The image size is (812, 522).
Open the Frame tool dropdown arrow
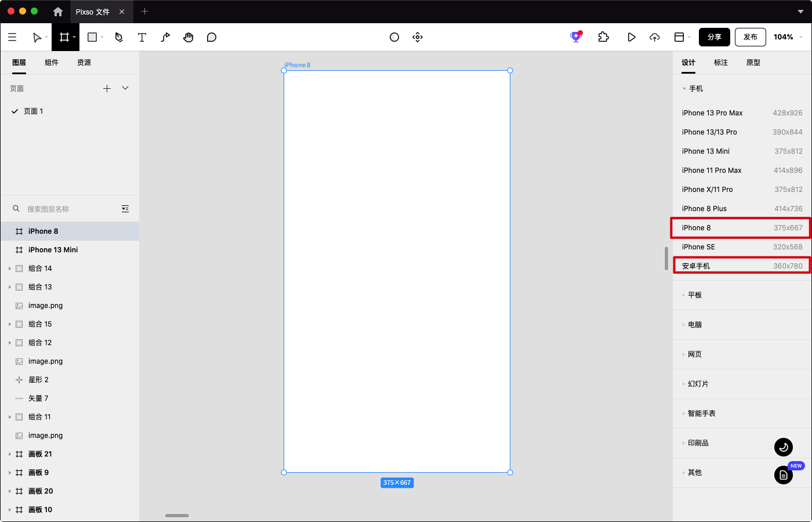coord(74,37)
